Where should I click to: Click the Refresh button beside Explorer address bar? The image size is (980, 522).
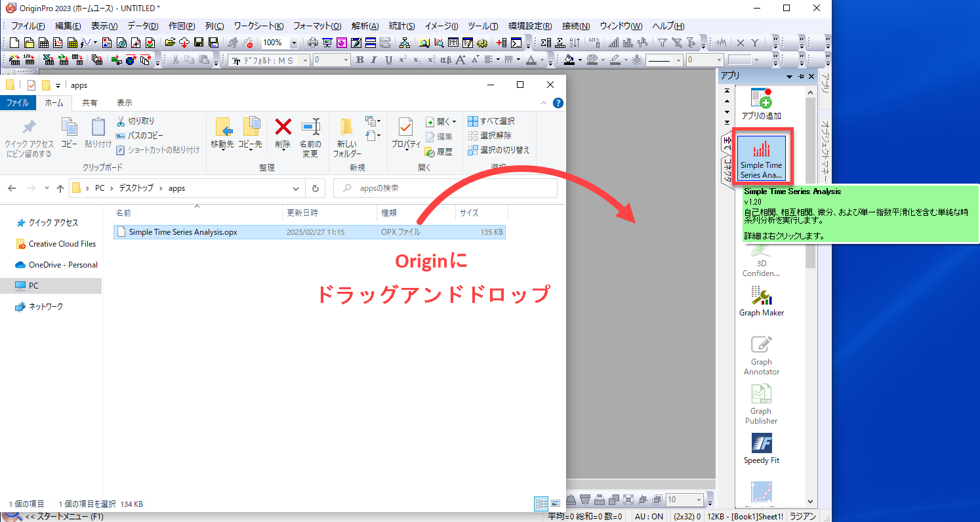coord(316,188)
